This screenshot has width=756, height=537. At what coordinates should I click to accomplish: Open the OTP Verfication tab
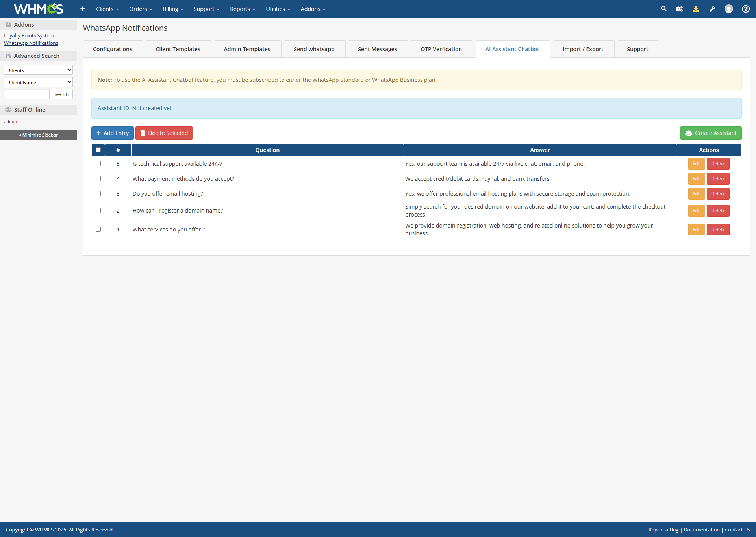(441, 49)
